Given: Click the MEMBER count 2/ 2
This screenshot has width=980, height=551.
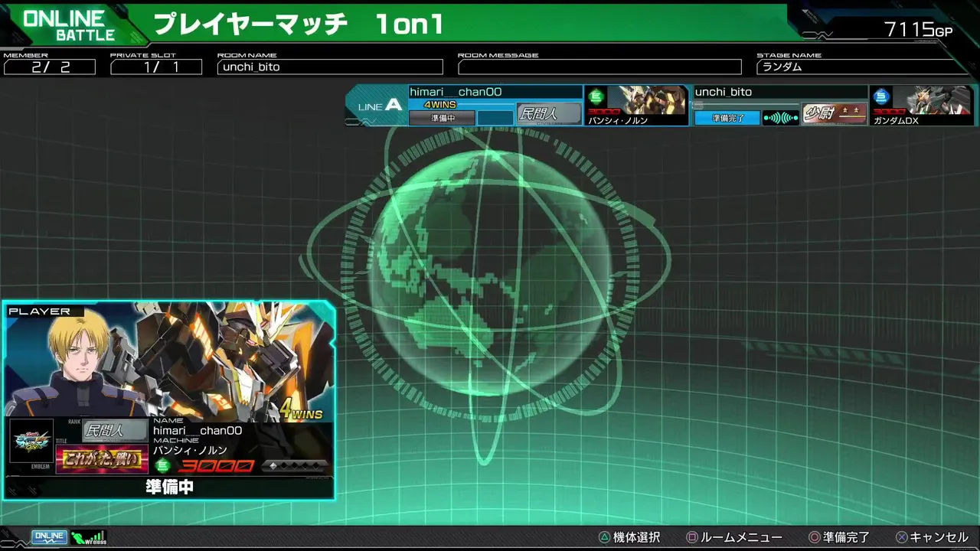Looking at the screenshot, I should pyautogui.click(x=50, y=67).
